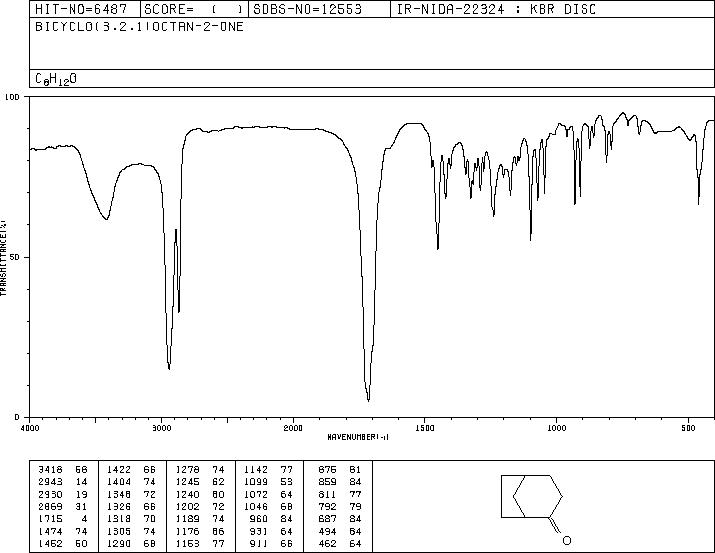Select the 1189 peak table entry
Image resolution: width=715 pixels, height=553 pixels.
[x=200, y=519]
